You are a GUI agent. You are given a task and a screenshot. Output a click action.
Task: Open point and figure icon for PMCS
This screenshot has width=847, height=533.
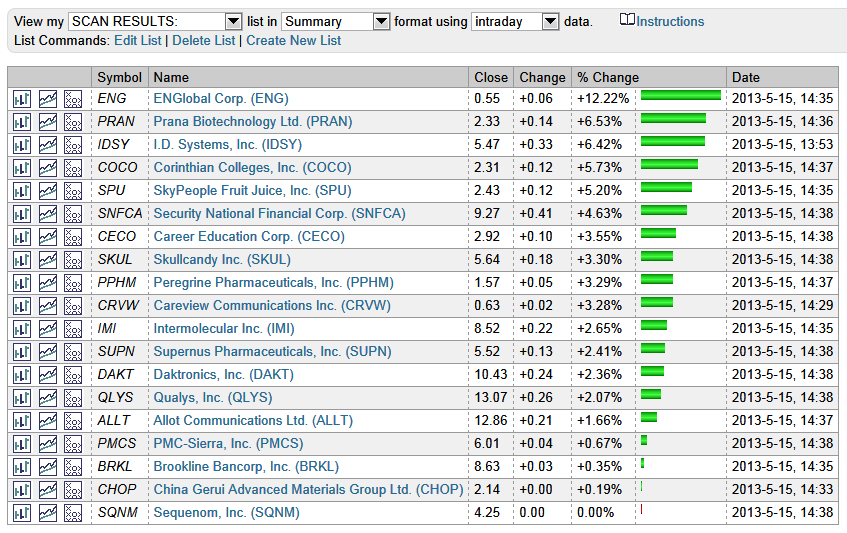73,444
